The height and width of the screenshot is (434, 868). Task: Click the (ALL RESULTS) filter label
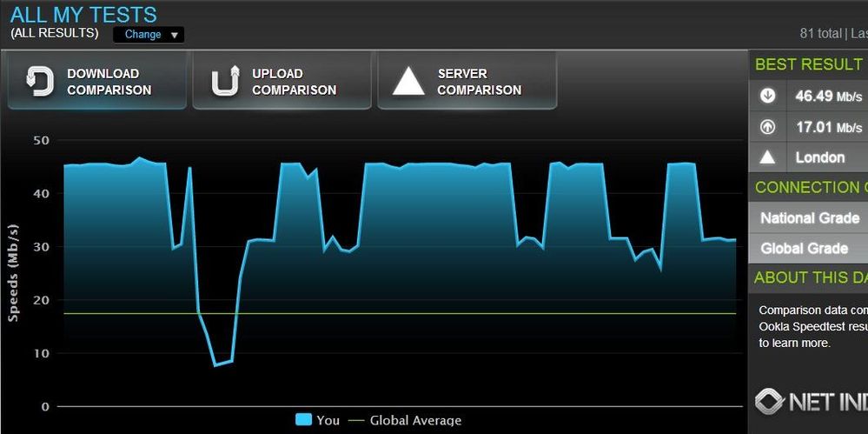click(x=54, y=33)
